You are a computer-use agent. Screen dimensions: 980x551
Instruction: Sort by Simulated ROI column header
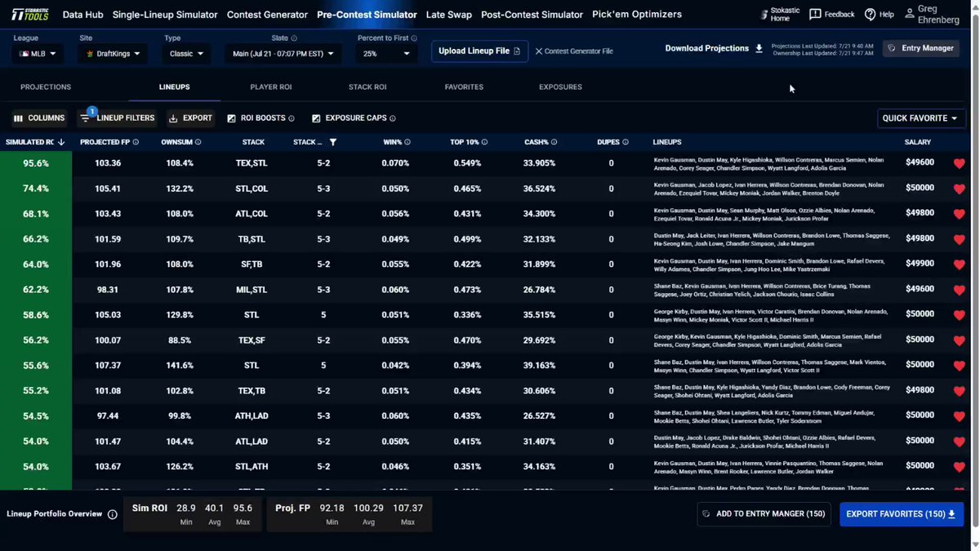tap(36, 142)
